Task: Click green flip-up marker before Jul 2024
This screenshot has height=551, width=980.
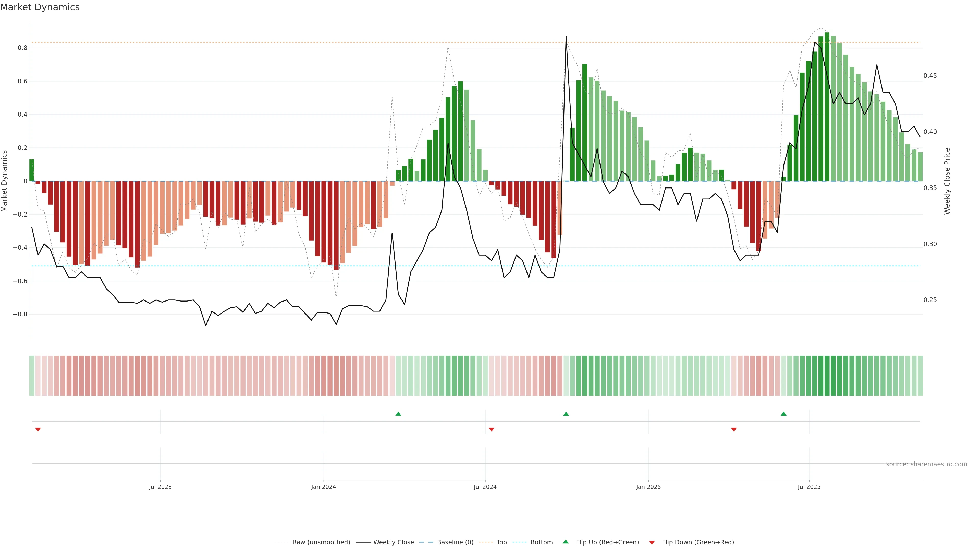Action: 398,414
